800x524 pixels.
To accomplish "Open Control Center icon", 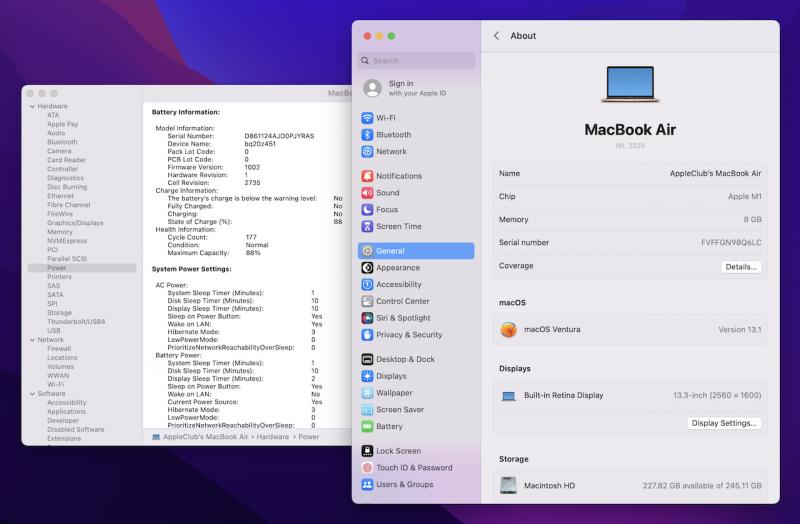I will 367,302.
